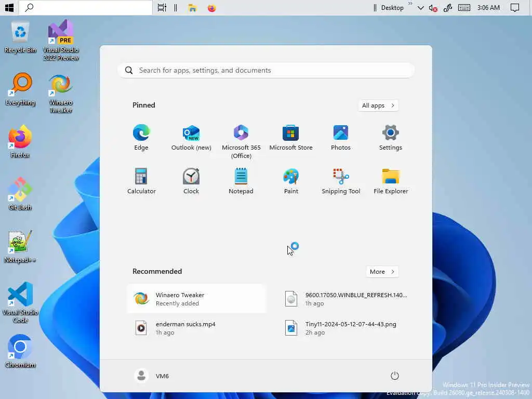
Task: Open the notification center icon
Action: [514, 8]
